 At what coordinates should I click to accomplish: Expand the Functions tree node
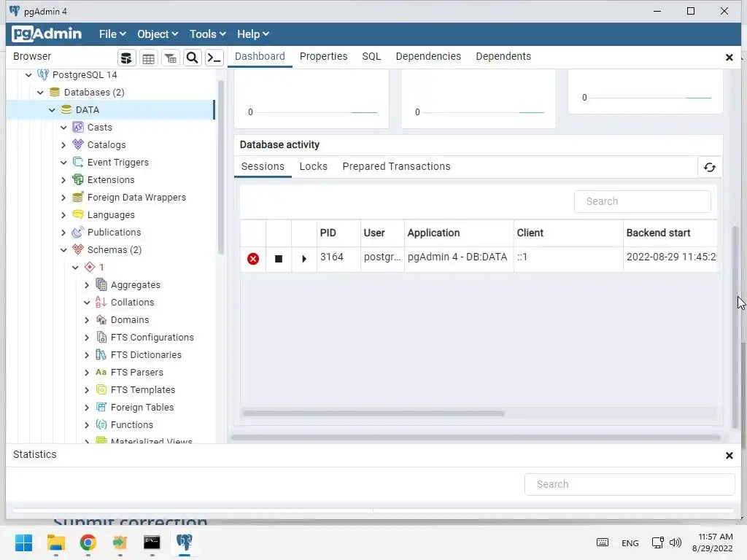[87, 425]
